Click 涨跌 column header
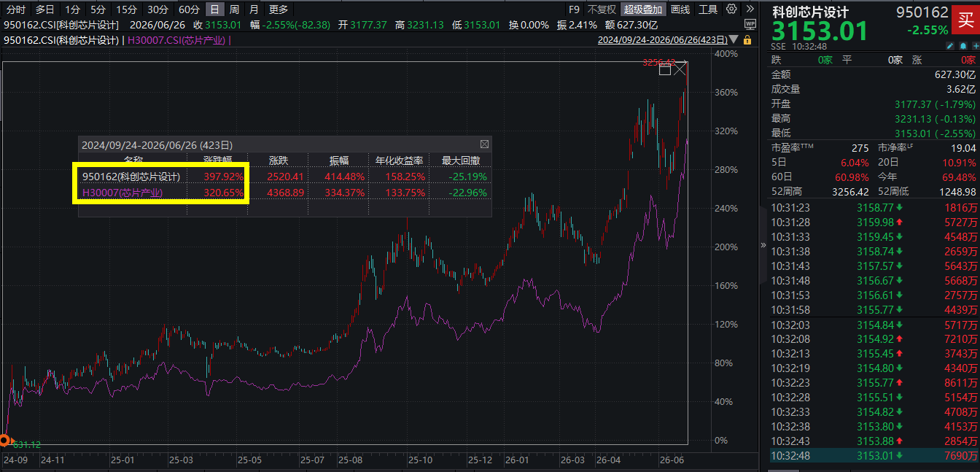This screenshot has width=980, height=472. click(279, 160)
